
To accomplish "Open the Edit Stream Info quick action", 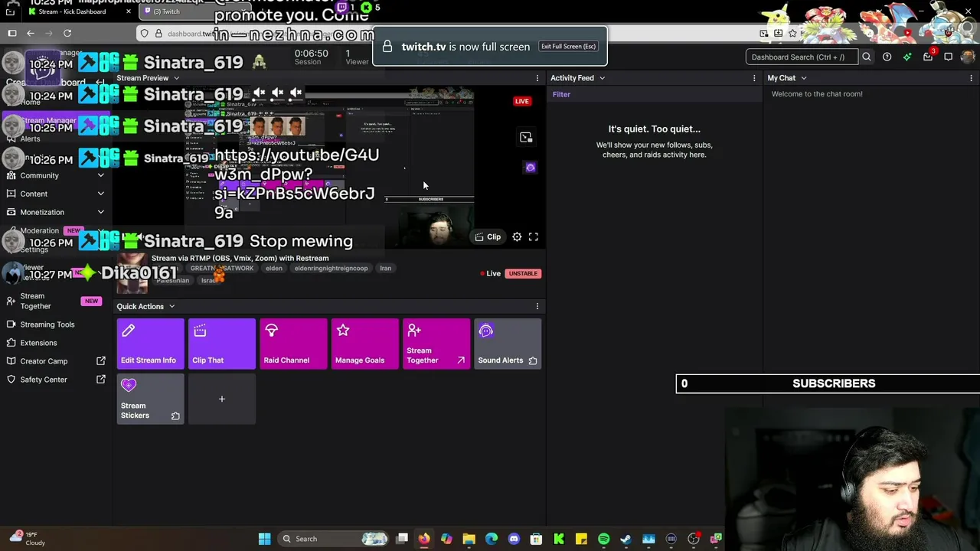I will pyautogui.click(x=150, y=344).
